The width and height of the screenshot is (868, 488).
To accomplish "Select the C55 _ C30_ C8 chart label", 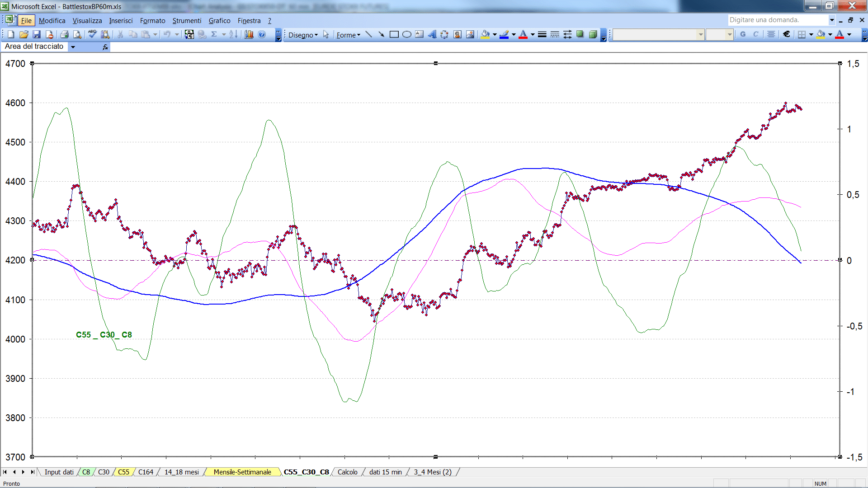I will (104, 335).
